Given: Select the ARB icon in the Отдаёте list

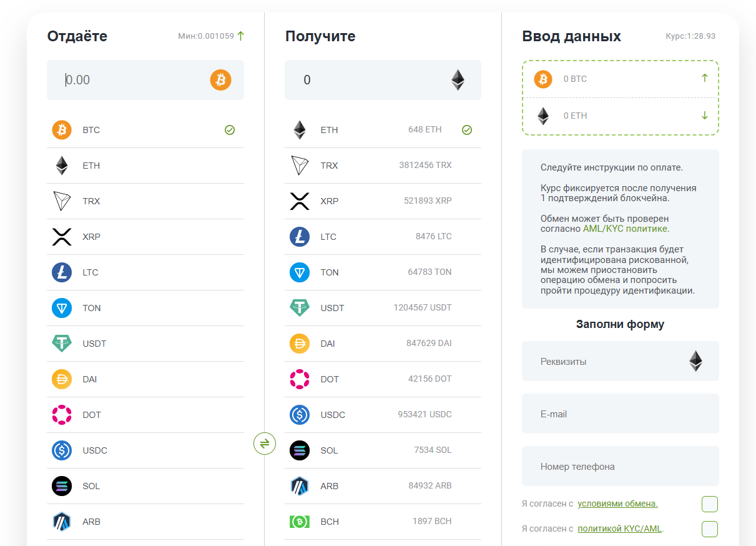Looking at the screenshot, I should click(62, 522).
